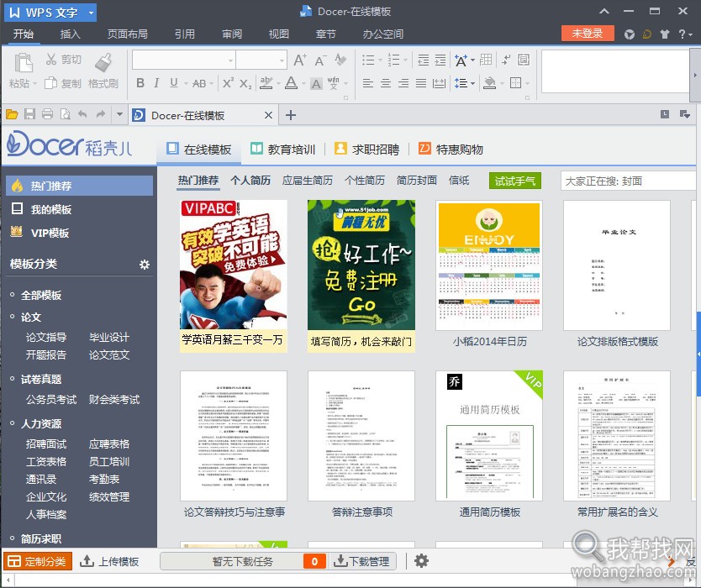
Task: Toggle justify paragraph alignment
Action: (421, 83)
